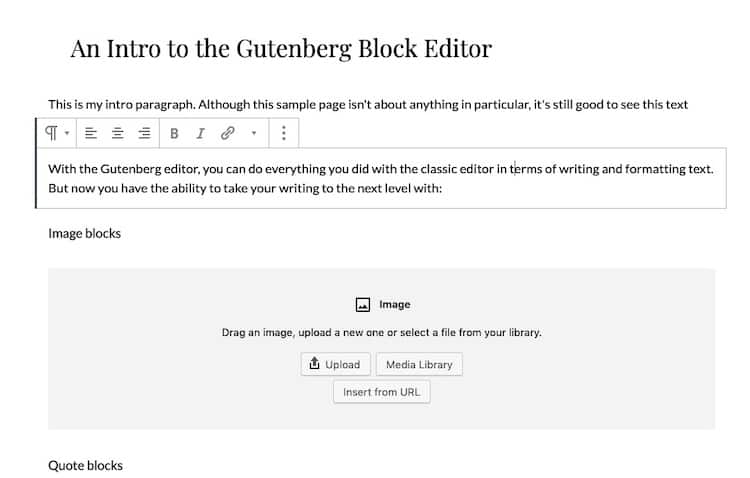Click Insert from URL button
This screenshot has height=478, width=750.
(x=382, y=392)
